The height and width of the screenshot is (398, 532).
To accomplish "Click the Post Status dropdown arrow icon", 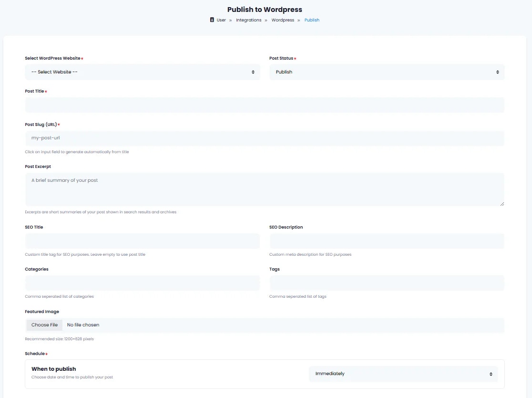I will tap(498, 72).
